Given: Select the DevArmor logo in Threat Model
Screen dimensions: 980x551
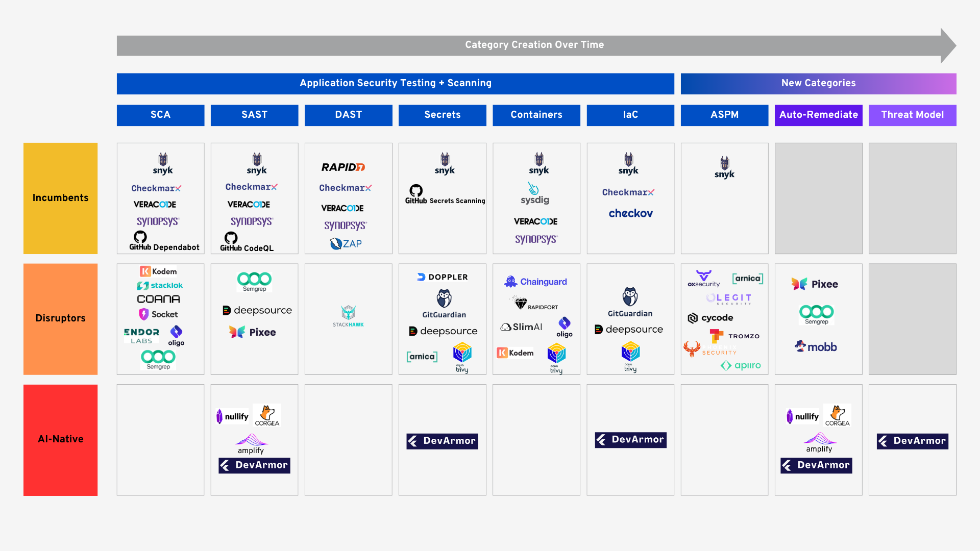Looking at the screenshot, I should click(x=912, y=441).
